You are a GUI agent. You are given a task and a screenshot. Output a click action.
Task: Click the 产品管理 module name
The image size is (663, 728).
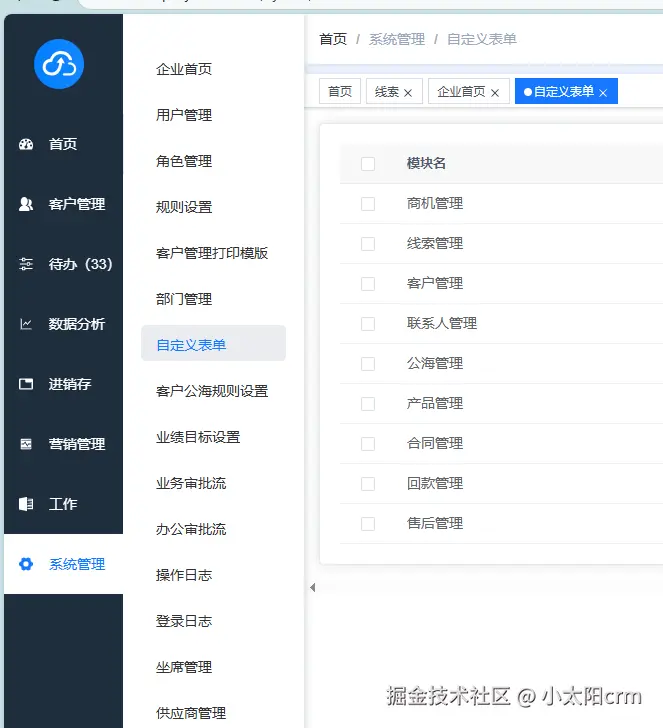435,403
